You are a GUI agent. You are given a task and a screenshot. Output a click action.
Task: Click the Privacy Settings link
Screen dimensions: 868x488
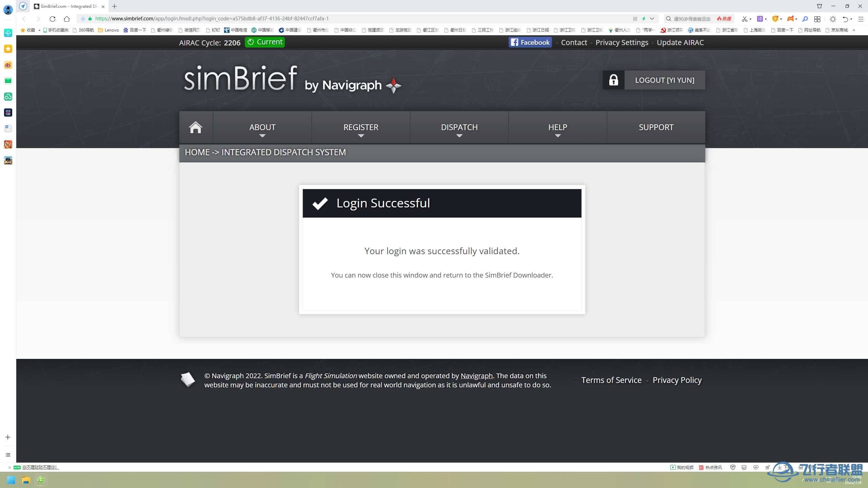point(622,42)
